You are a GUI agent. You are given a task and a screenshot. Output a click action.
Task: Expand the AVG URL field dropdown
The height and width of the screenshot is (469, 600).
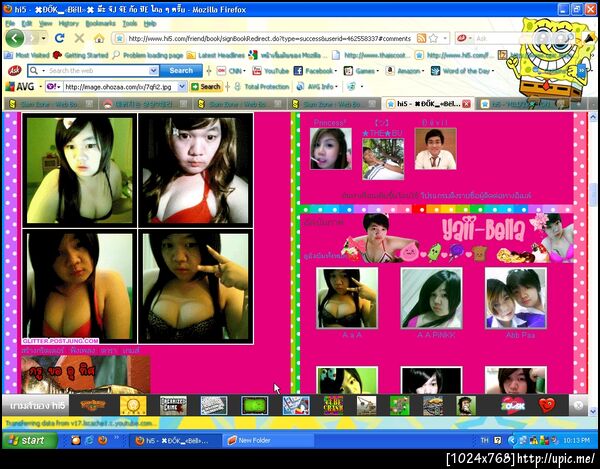coord(182,87)
